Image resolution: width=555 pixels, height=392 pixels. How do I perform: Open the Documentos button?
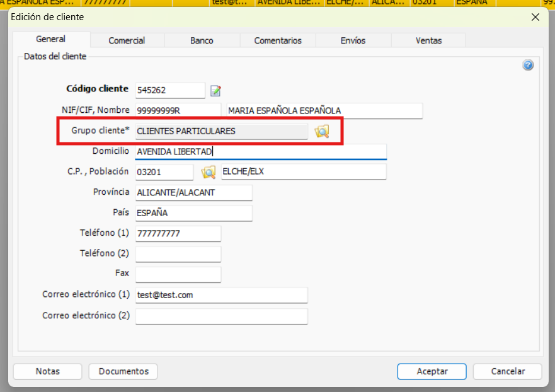(x=123, y=371)
